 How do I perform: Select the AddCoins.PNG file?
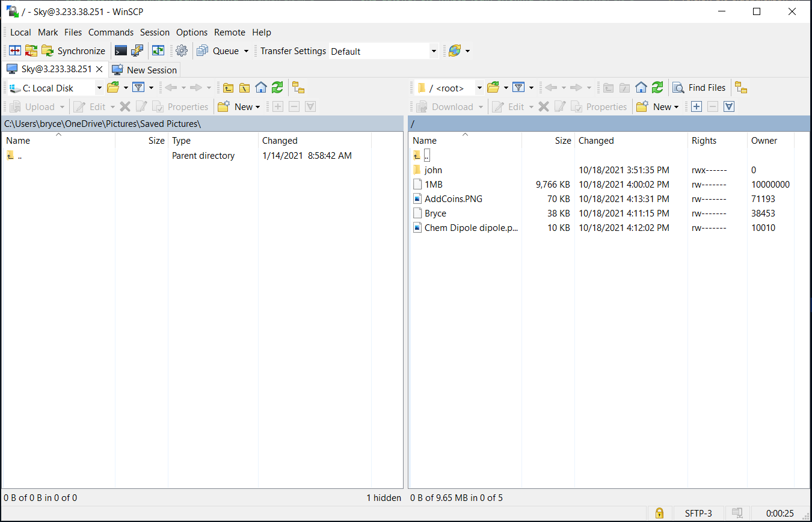(x=454, y=199)
